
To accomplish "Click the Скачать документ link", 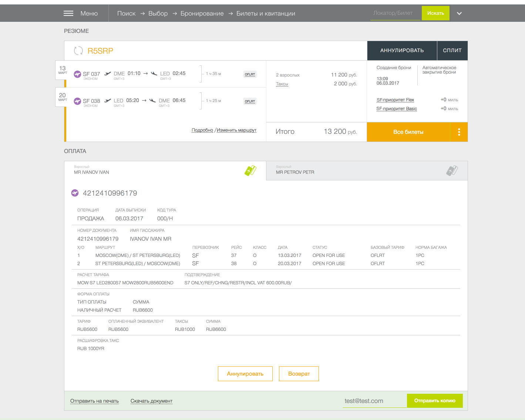I will (151, 401).
